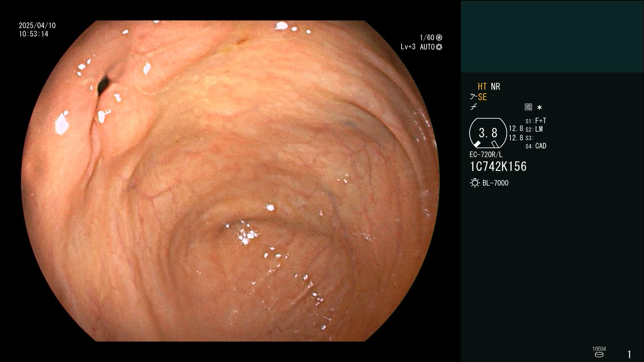Click the filled forceps channel marker in scope diagram

[x=477, y=144]
